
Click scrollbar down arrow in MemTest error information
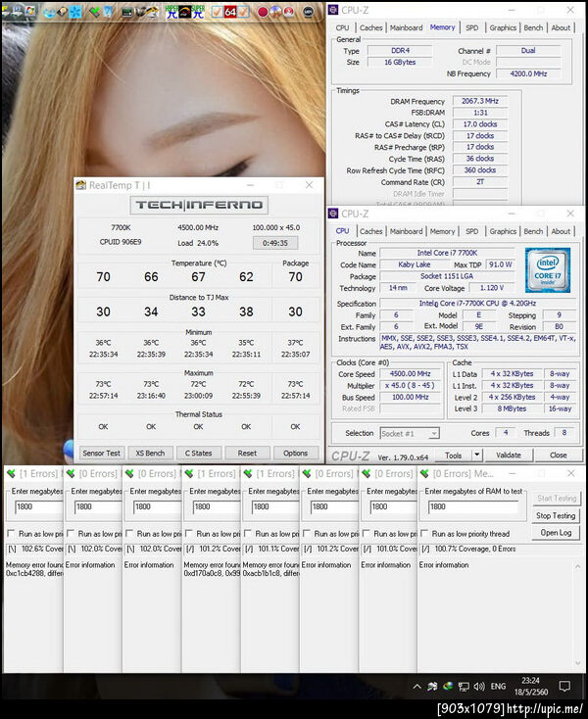578,664
